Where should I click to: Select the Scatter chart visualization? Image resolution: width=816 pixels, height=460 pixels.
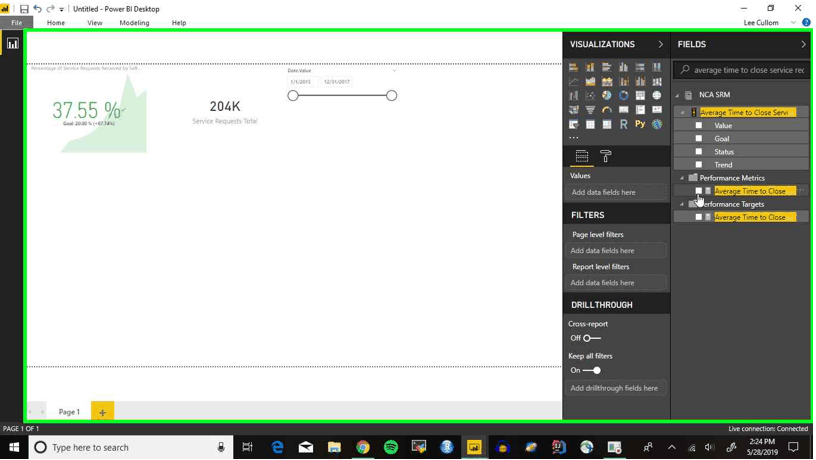point(590,96)
